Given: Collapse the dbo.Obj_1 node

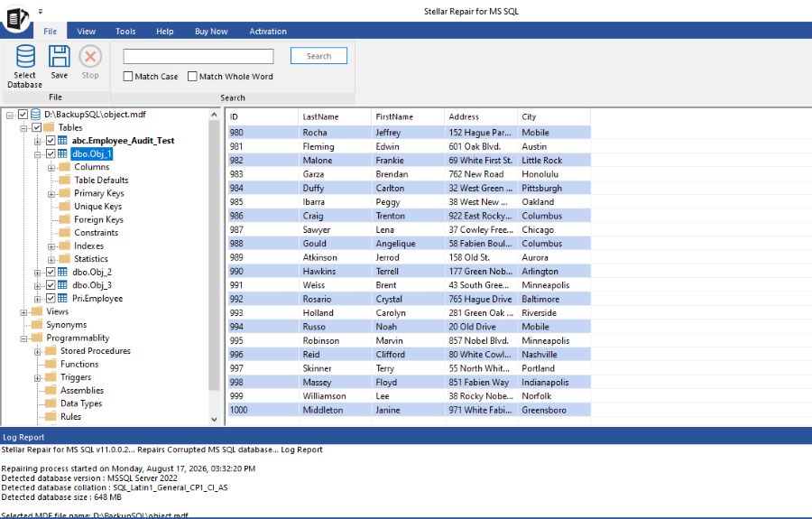Looking at the screenshot, I should [x=37, y=154].
